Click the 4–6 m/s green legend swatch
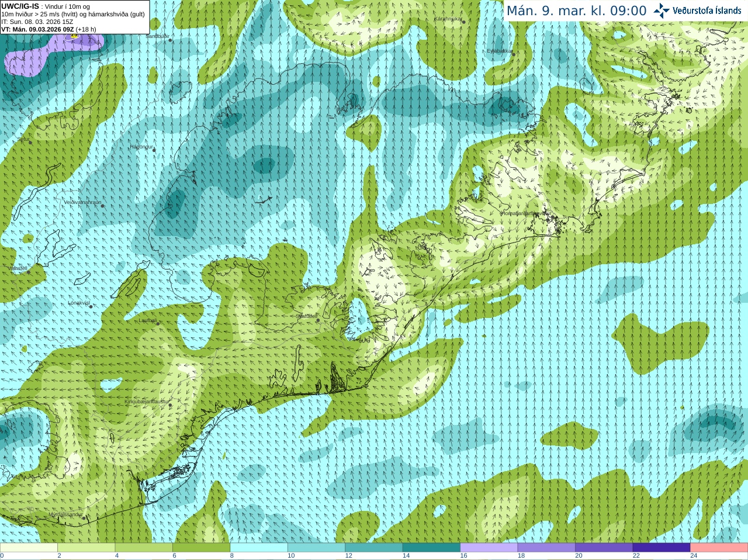Image resolution: width=748 pixels, height=560 pixels. point(144,548)
